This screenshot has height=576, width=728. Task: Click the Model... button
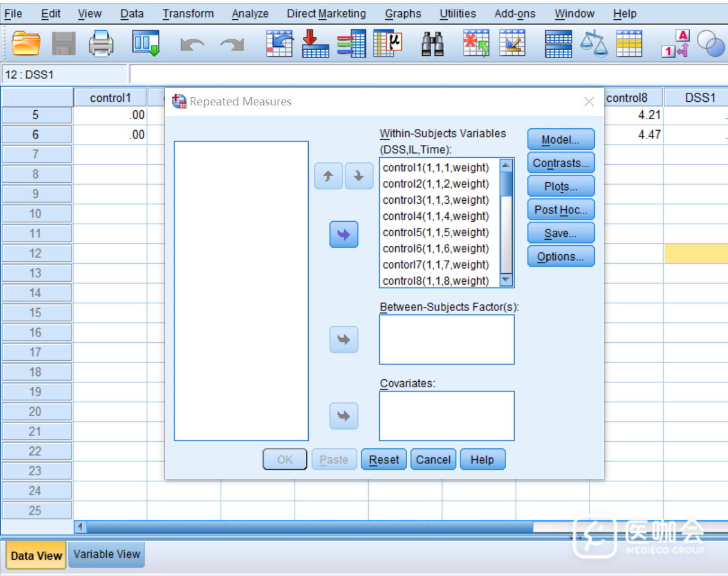(561, 140)
